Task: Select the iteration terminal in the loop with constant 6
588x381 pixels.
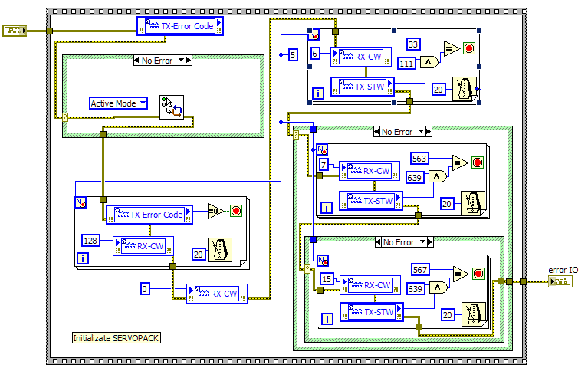Action: tap(318, 94)
